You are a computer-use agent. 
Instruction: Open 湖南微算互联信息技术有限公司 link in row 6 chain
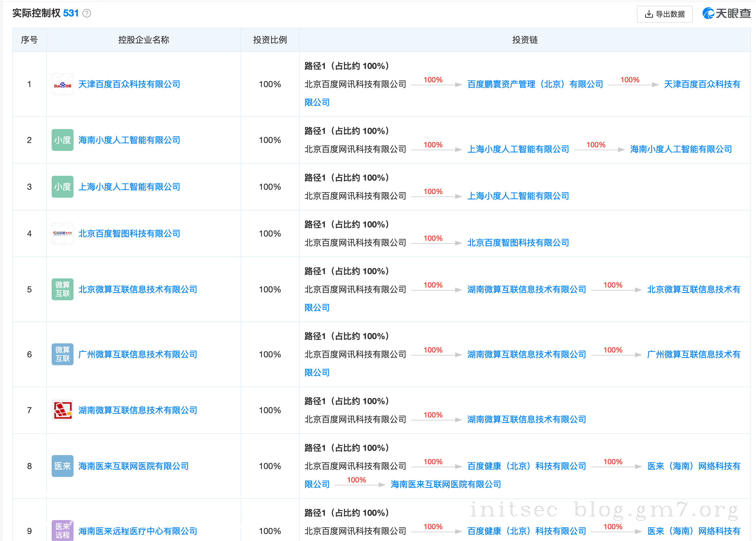pos(526,355)
